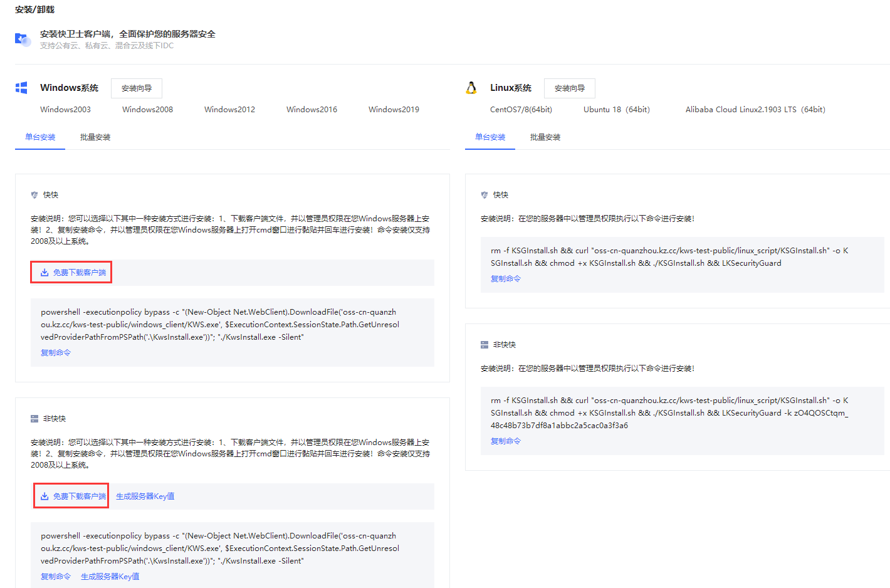890x588 pixels.
Task: Click the Windows logo icon
Action: pyautogui.click(x=21, y=88)
